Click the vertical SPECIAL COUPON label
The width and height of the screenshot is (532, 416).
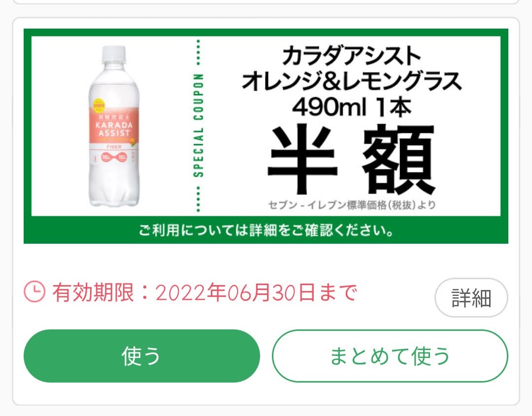(199, 126)
